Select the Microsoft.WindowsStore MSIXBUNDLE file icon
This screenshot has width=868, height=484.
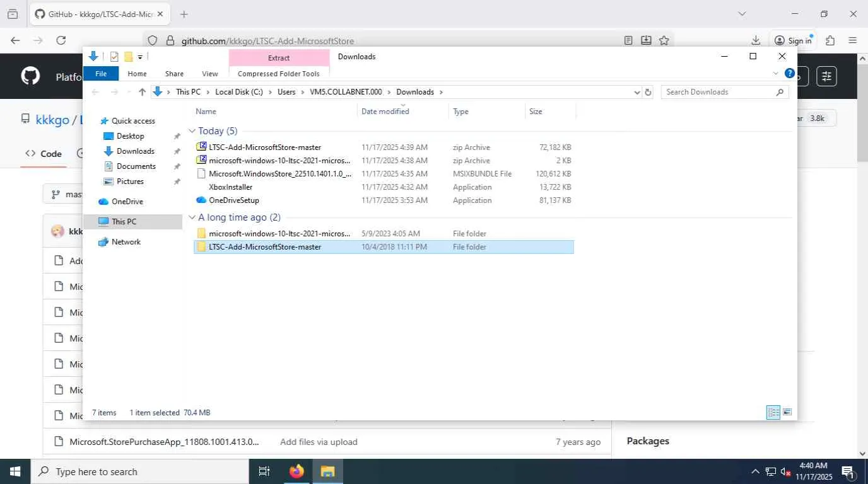(201, 173)
